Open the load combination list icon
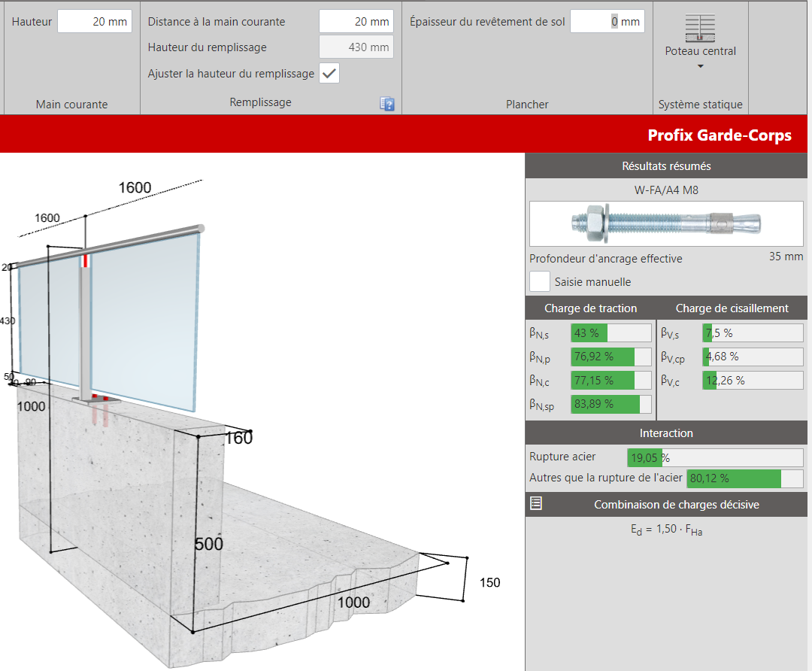 tap(536, 503)
